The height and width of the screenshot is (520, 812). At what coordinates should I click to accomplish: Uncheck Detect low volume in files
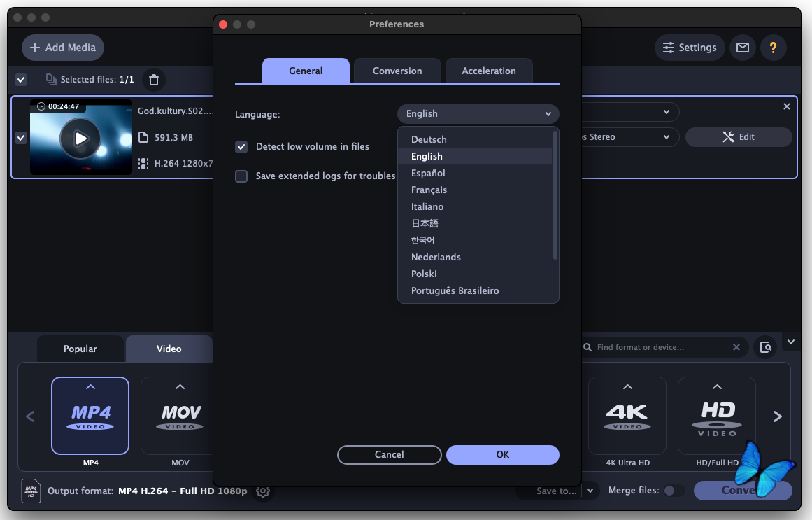[x=241, y=147]
